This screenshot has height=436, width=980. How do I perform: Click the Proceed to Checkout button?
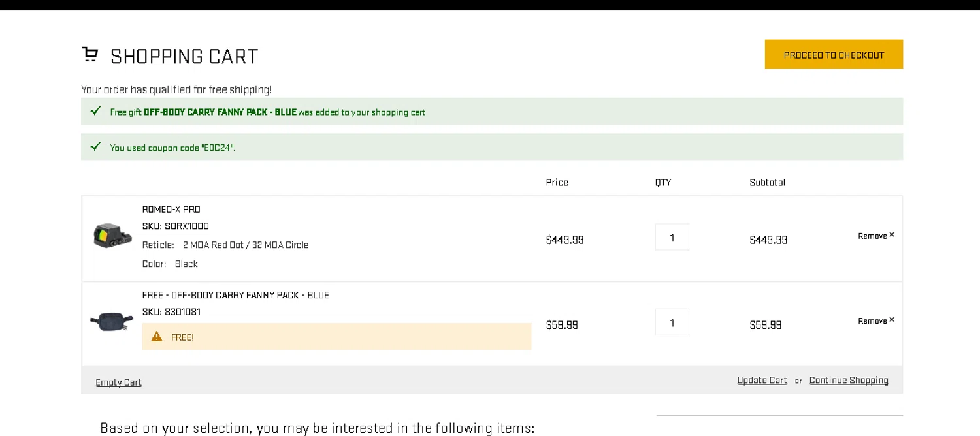[x=834, y=54]
